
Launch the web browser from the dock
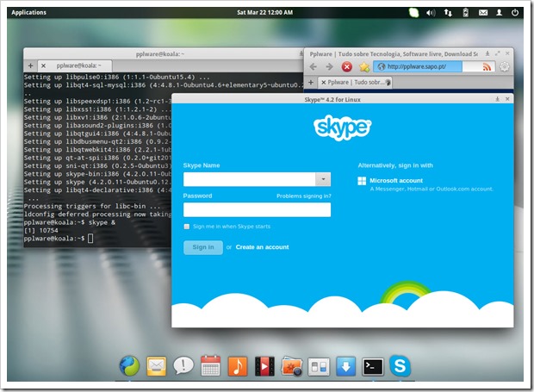130,366
